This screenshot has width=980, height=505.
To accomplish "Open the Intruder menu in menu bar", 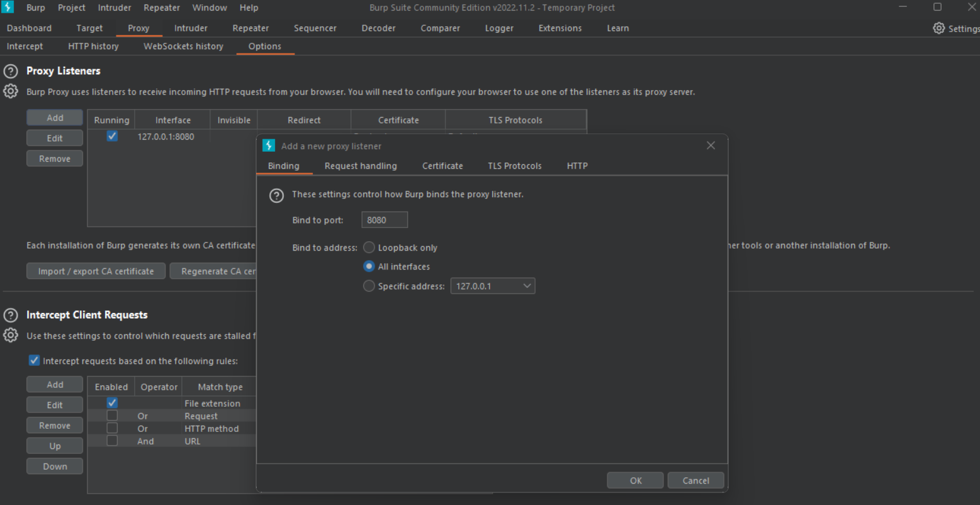I will (115, 8).
